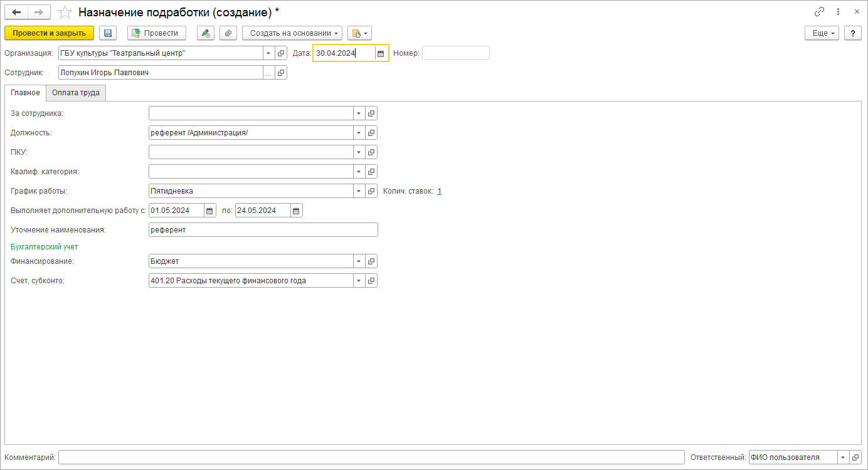Focus the Дата input field

tap(344, 53)
